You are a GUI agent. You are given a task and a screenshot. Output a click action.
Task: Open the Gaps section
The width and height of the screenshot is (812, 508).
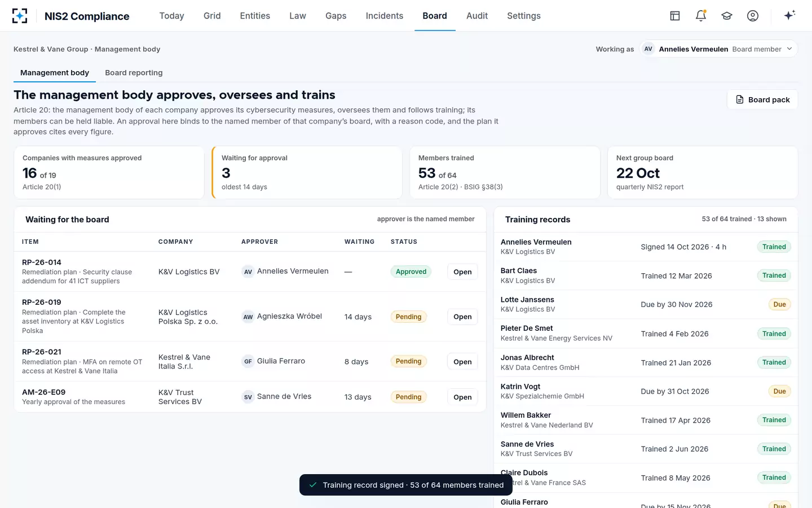click(336, 16)
